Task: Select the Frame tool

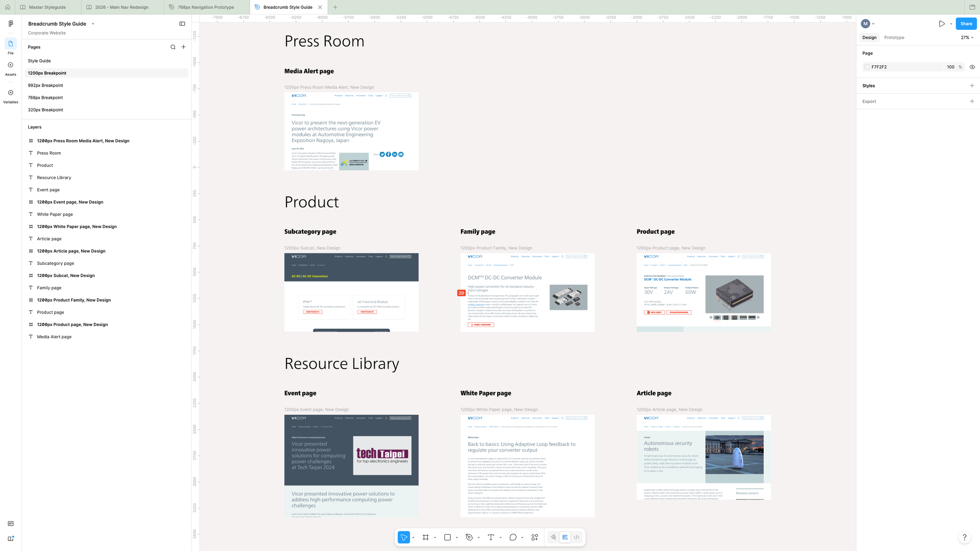Action: pos(426,537)
